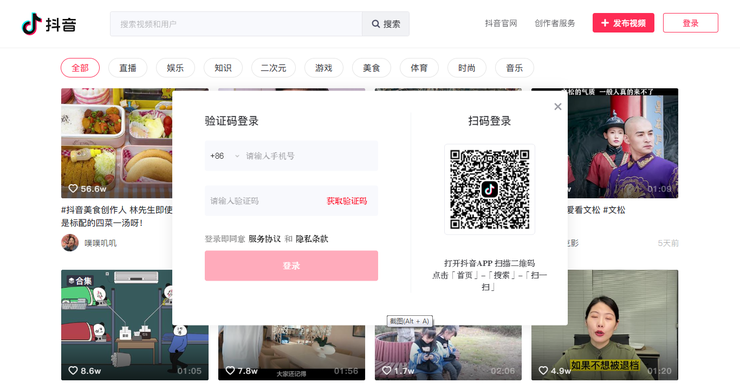740x383 pixels.
Task: Select the 全部 category tab
Action: [x=80, y=68]
